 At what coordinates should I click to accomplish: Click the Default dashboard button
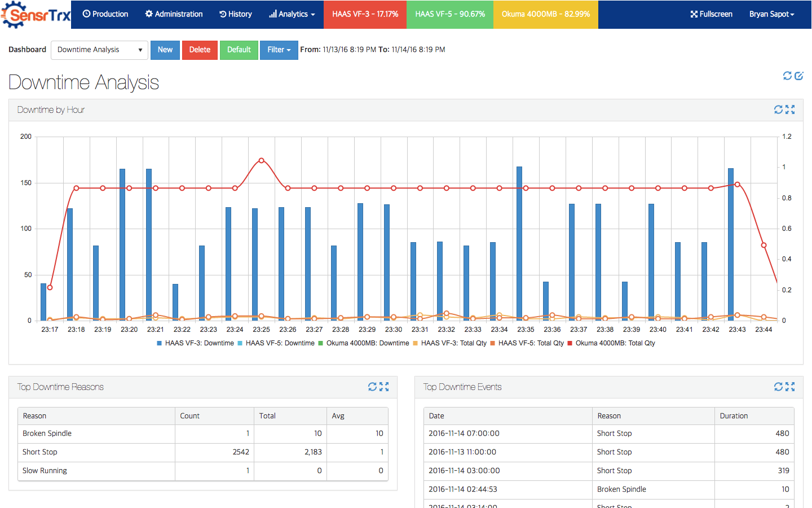click(x=239, y=50)
